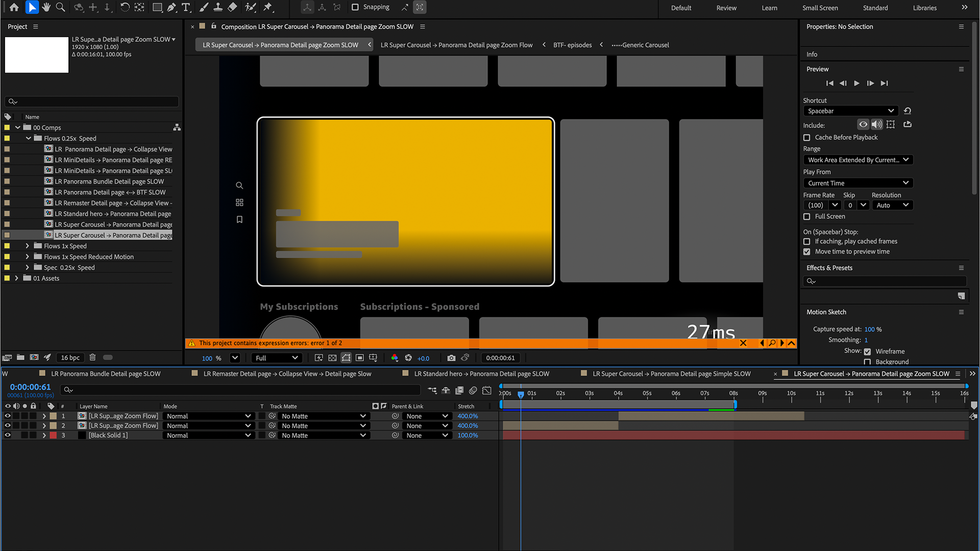Open the Full resolution dropdown in viewer

pos(276,358)
